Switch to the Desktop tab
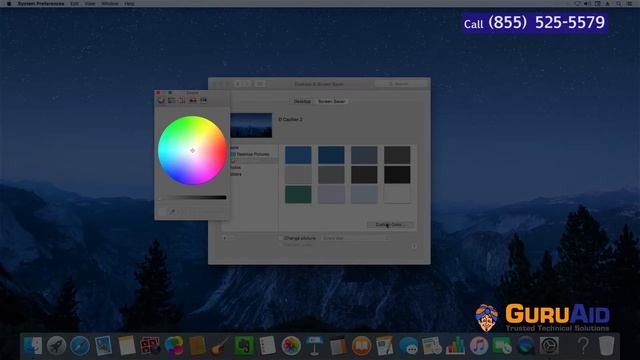The width and height of the screenshot is (640, 360). point(302,101)
